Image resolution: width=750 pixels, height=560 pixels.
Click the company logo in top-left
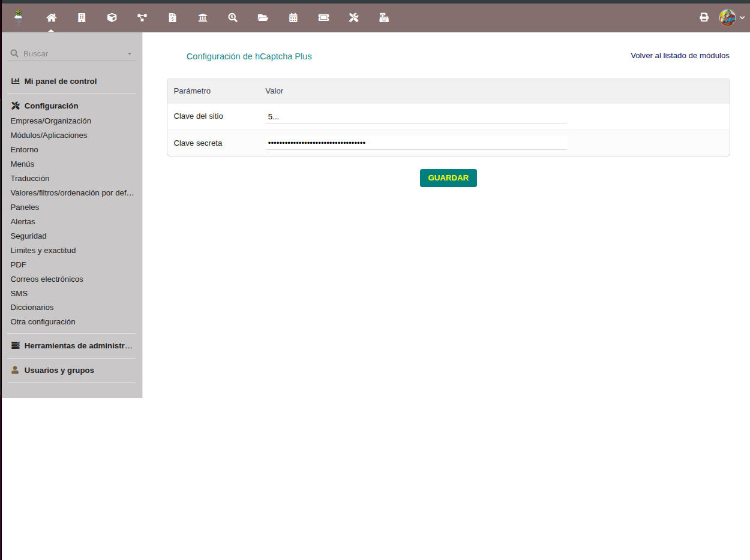point(19,17)
